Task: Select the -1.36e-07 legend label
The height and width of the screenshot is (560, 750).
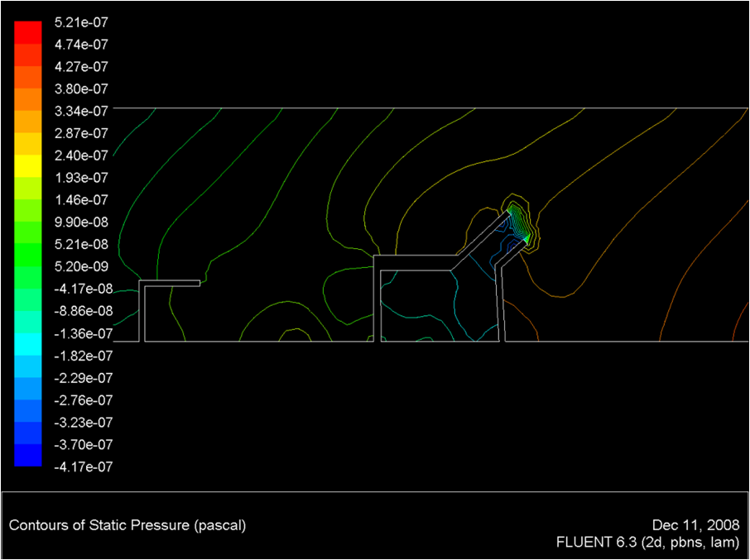Action: 84,333
